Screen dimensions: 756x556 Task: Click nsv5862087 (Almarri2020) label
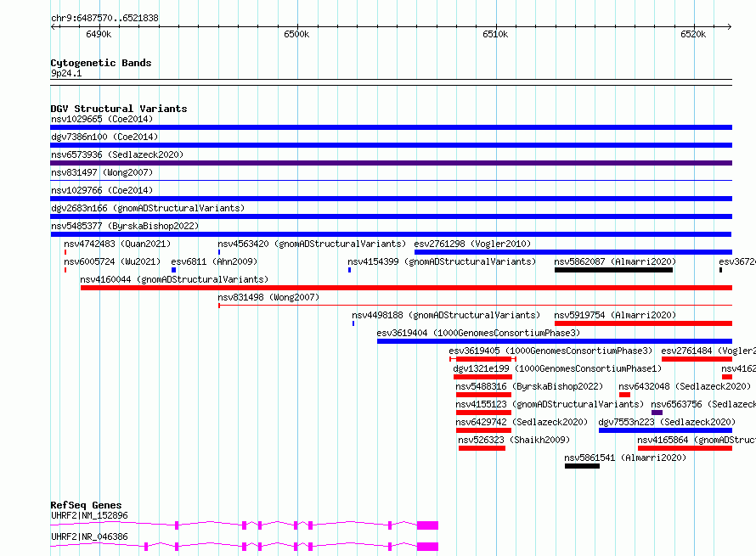point(615,261)
